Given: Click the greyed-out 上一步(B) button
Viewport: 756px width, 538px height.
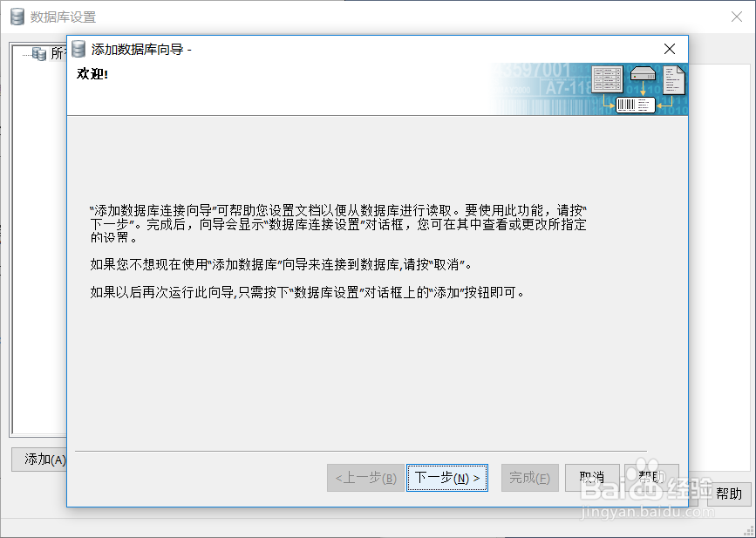Looking at the screenshot, I should tap(365, 478).
